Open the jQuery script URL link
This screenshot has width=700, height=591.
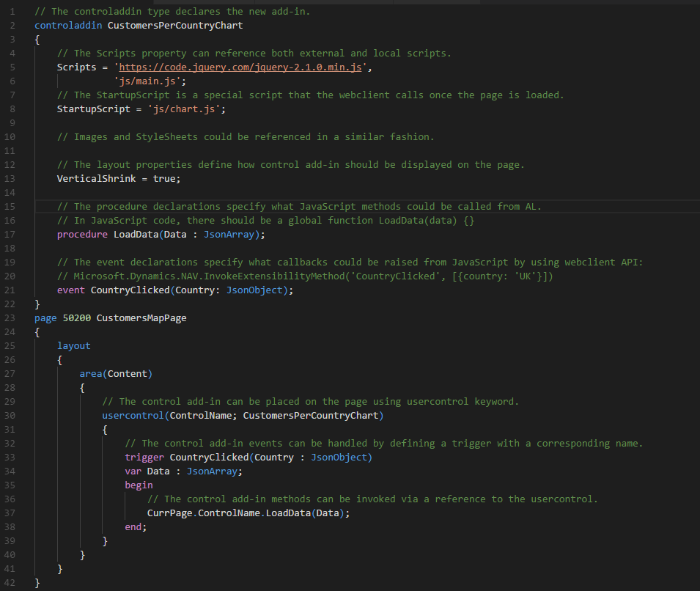[x=246, y=67]
